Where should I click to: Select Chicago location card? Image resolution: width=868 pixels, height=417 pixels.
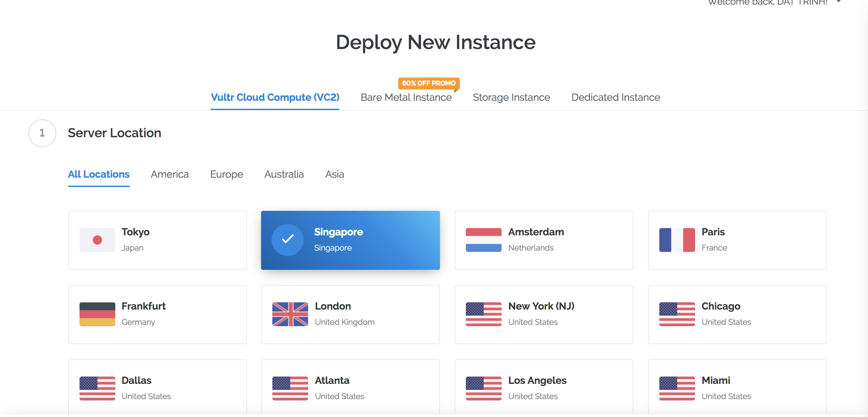pos(737,314)
